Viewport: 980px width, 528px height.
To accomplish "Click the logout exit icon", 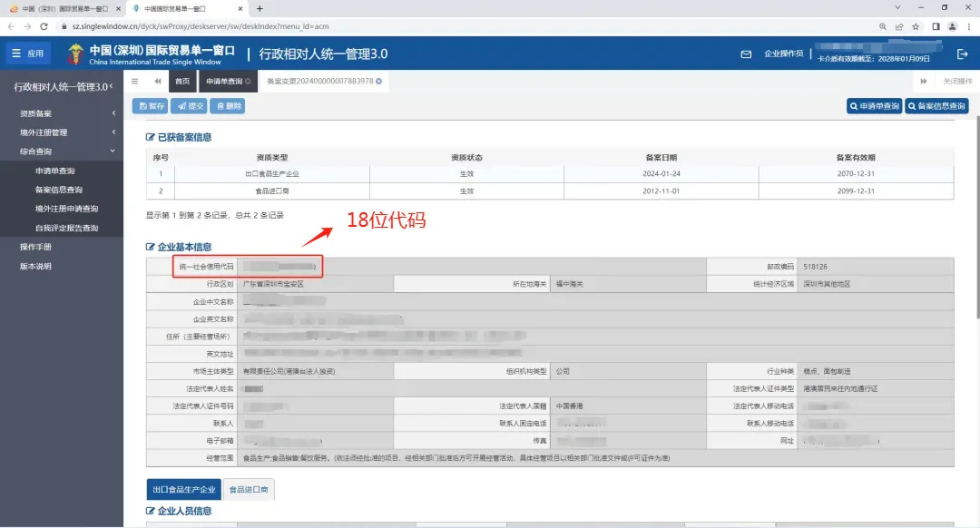I will click(963, 54).
